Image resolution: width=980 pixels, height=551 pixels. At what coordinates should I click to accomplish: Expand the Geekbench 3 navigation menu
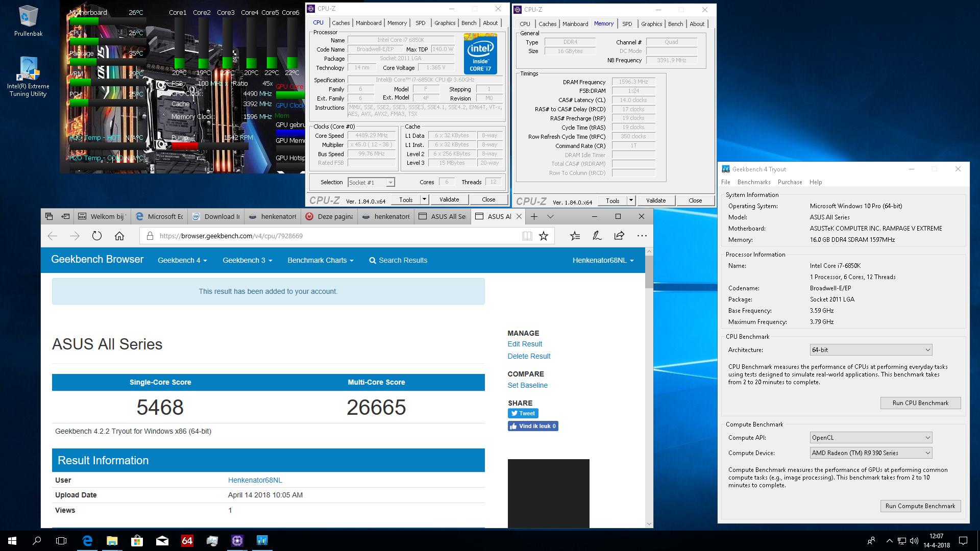(x=247, y=260)
